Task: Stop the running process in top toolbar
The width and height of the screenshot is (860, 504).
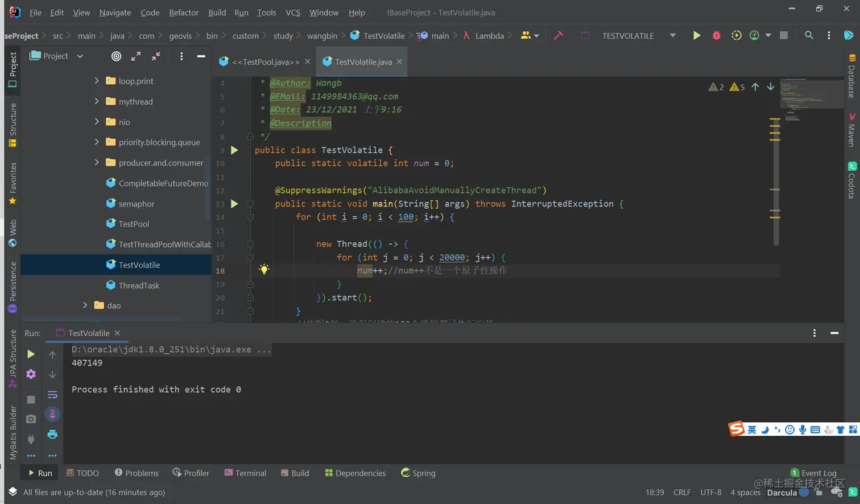Action: [x=783, y=35]
